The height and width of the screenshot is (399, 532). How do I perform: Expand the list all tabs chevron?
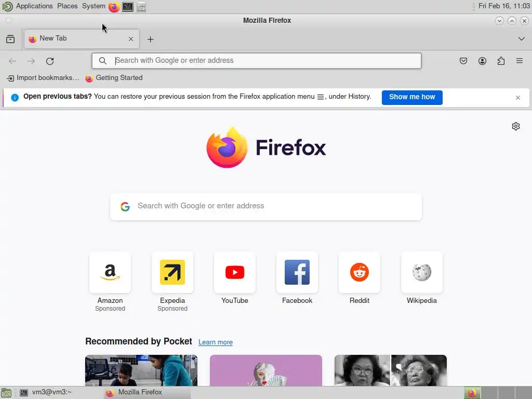click(522, 38)
